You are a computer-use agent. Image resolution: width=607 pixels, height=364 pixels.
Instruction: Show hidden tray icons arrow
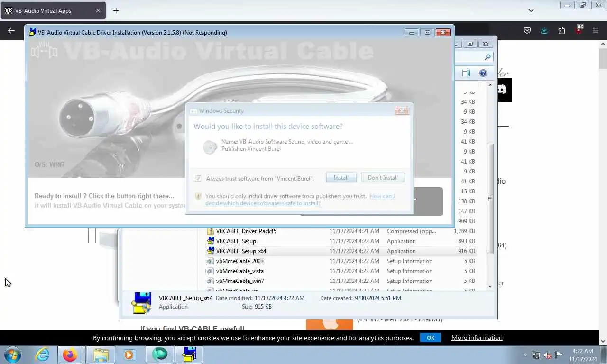point(524,355)
